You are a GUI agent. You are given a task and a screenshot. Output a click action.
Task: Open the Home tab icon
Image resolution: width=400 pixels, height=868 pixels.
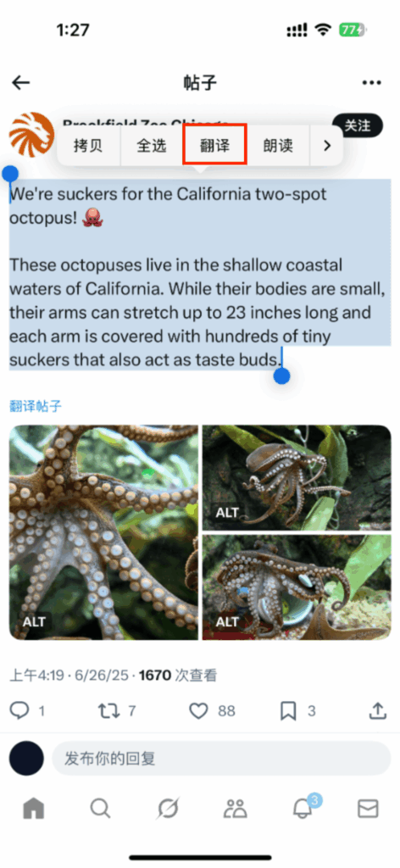(x=34, y=809)
